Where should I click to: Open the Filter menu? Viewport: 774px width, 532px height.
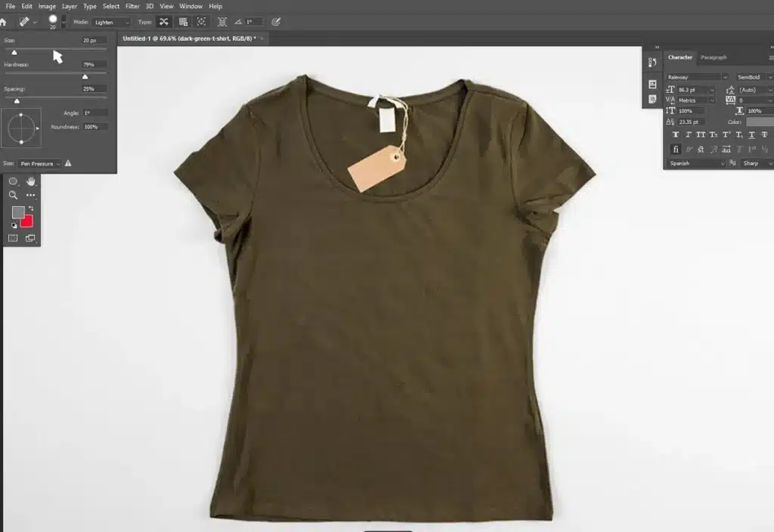pos(132,6)
